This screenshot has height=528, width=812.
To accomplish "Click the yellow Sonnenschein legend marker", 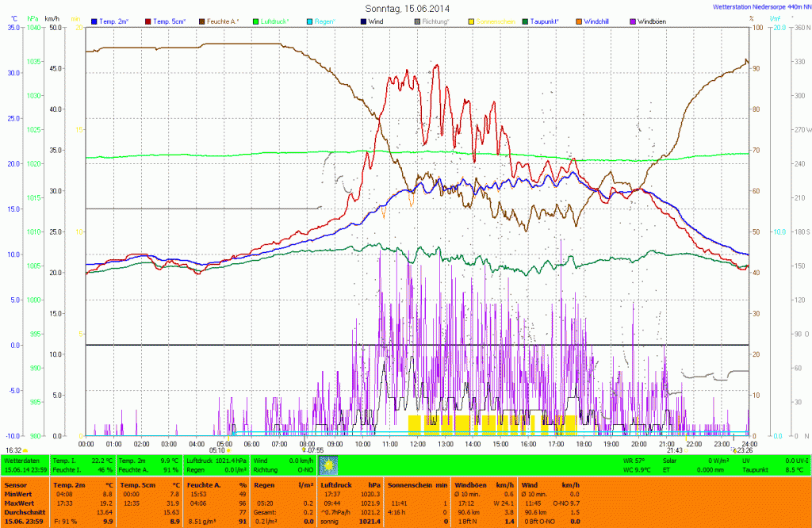I will (x=471, y=21).
